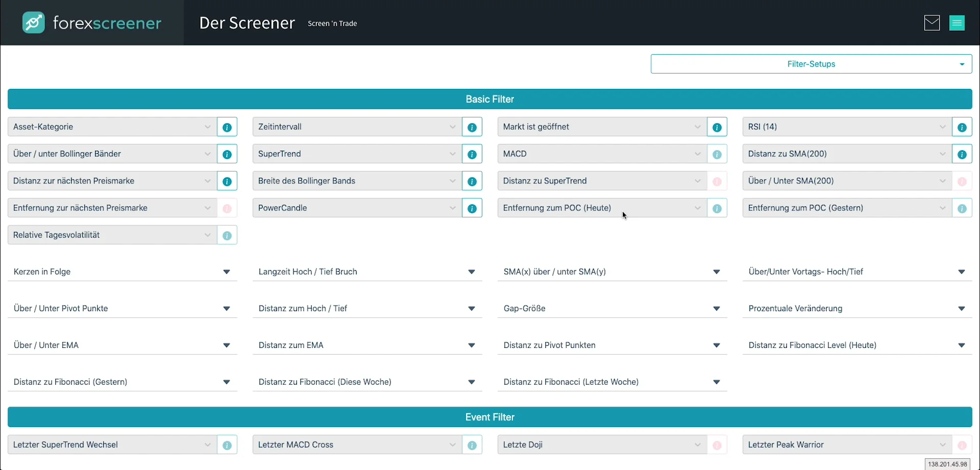Screen dimensions: 980x470
Task: Open the green hamburger menu
Action: [957, 23]
